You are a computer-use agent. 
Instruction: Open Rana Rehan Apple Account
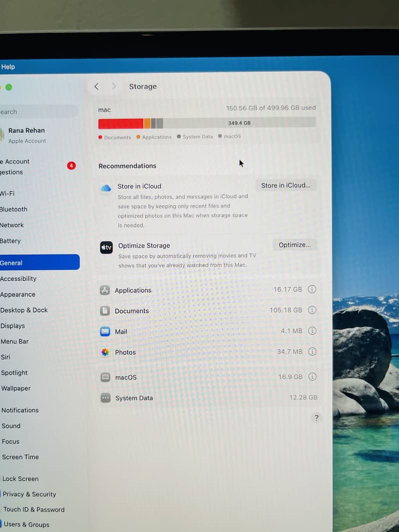25,135
